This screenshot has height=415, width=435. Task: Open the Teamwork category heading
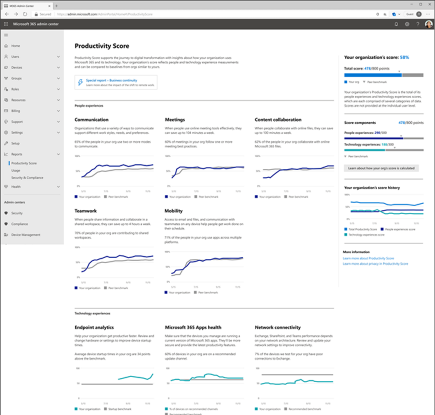pyautogui.click(x=86, y=211)
